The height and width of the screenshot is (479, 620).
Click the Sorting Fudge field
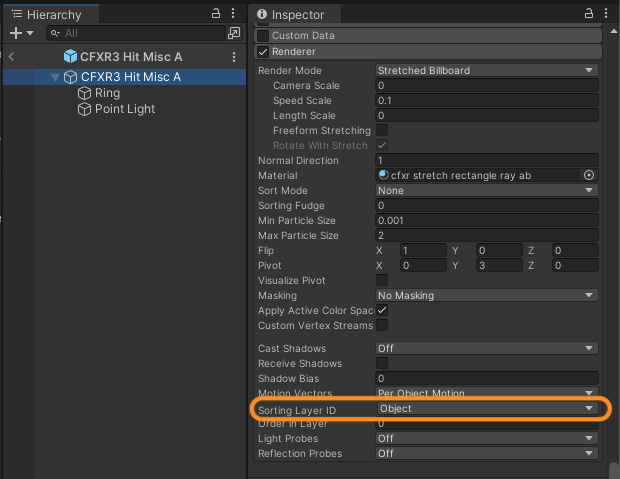[x=486, y=205]
